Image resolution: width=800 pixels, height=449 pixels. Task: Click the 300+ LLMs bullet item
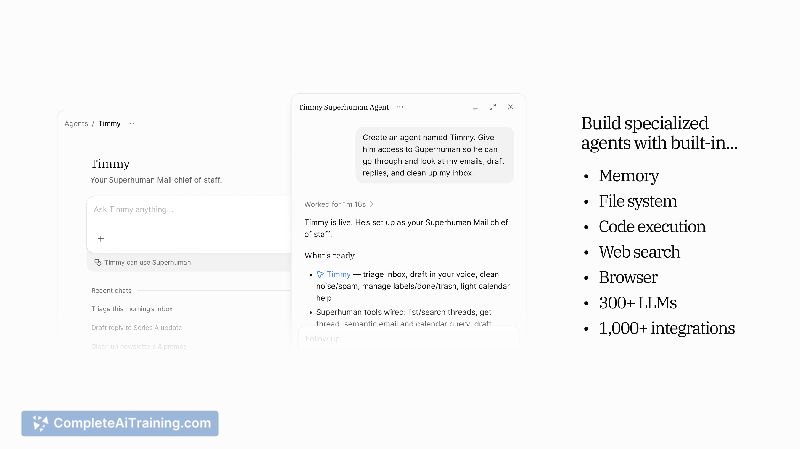(x=638, y=303)
